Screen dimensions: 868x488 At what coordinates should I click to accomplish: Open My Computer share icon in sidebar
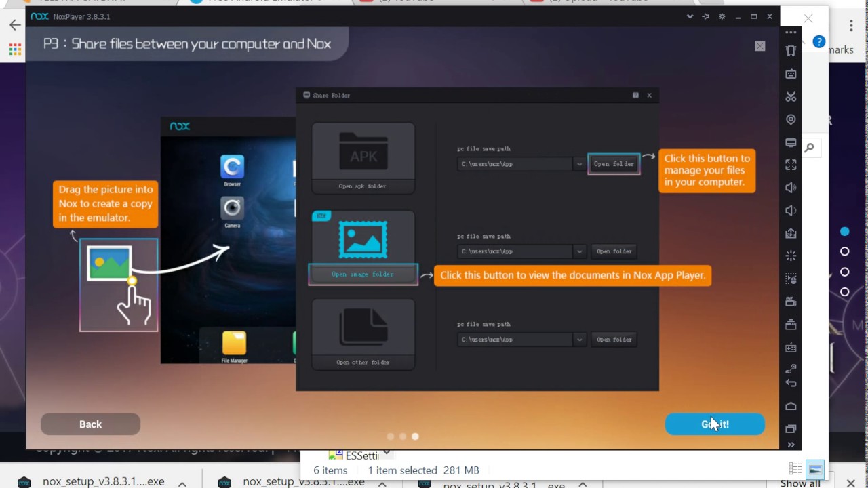click(x=791, y=142)
